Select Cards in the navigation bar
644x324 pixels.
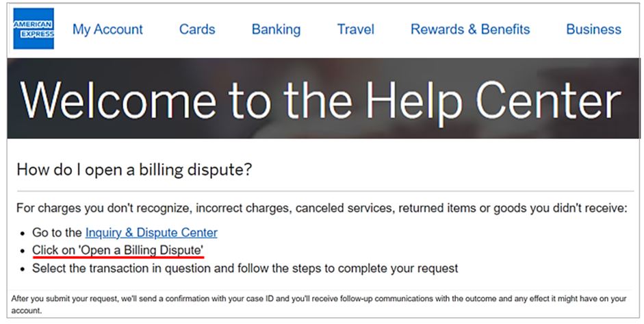[197, 29]
